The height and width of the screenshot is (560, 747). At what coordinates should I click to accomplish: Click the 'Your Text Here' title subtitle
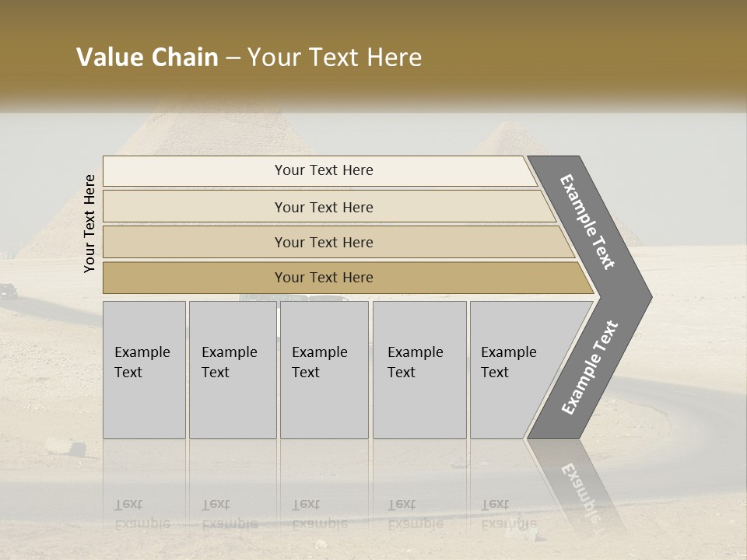coord(335,58)
